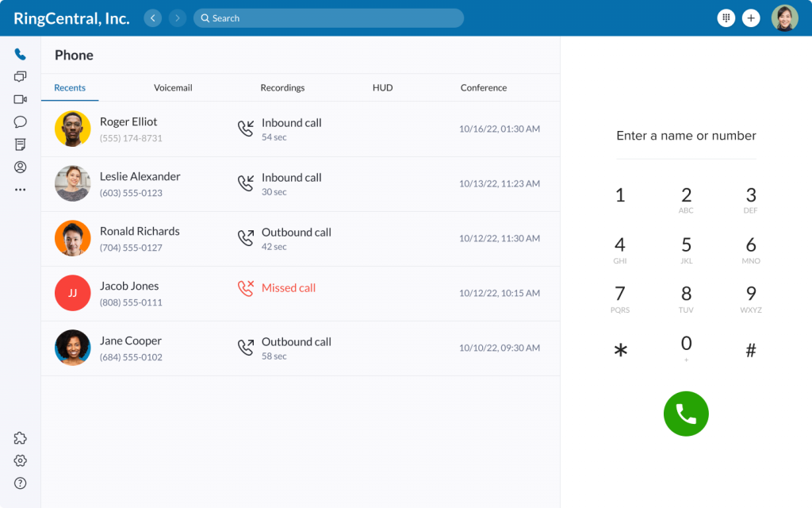Open the video meetings sidebar icon

(21, 99)
